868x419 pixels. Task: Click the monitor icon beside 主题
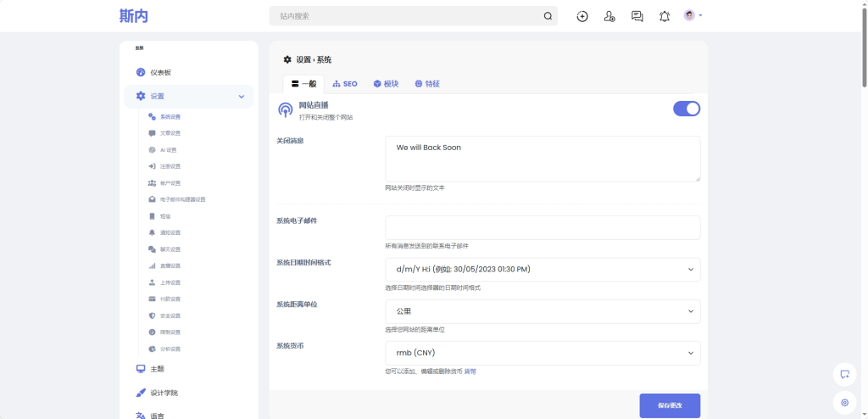pos(141,369)
